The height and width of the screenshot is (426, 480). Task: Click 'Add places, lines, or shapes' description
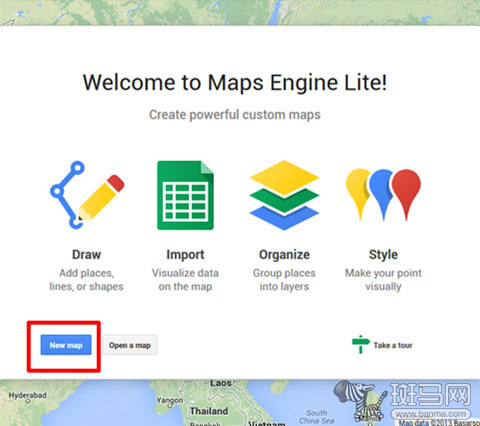(86, 280)
